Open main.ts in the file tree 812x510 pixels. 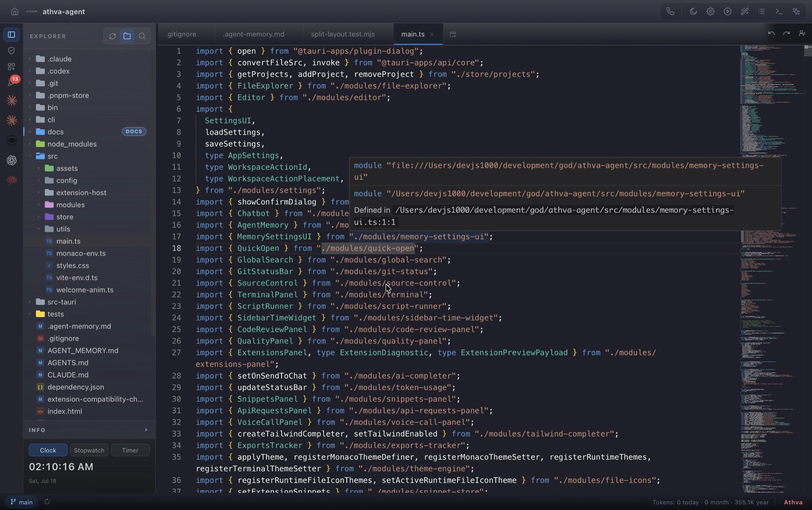[x=88, y=241]
